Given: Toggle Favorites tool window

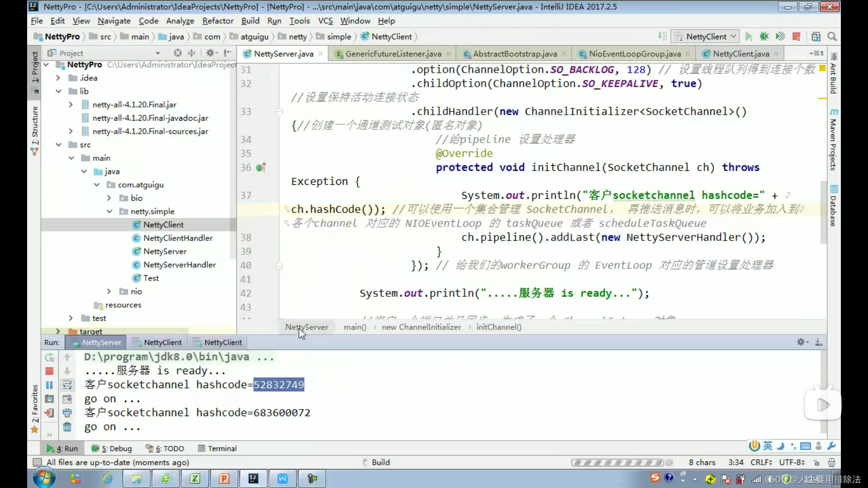Looking at the screenshot, I should (35, 408).
